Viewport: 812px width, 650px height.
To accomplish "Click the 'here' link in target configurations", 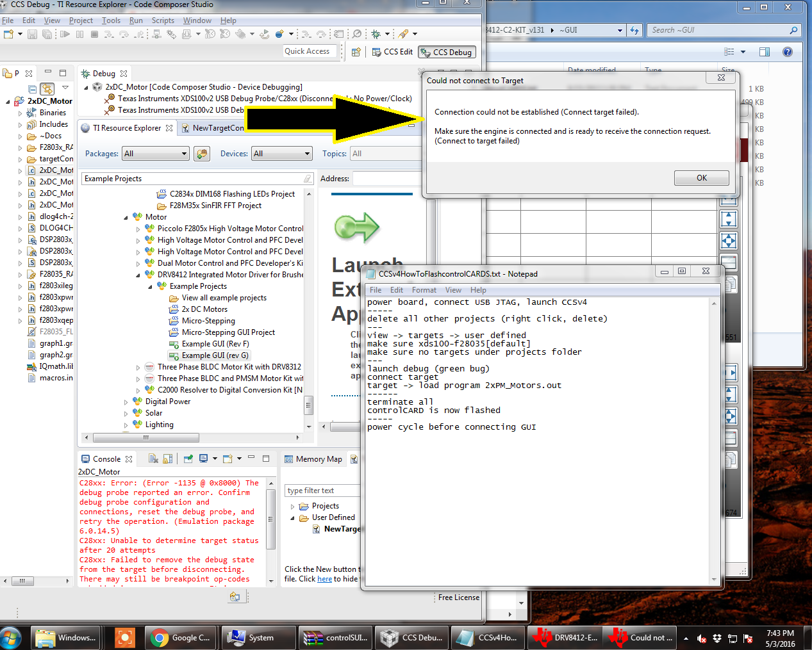I will (325, 579).
